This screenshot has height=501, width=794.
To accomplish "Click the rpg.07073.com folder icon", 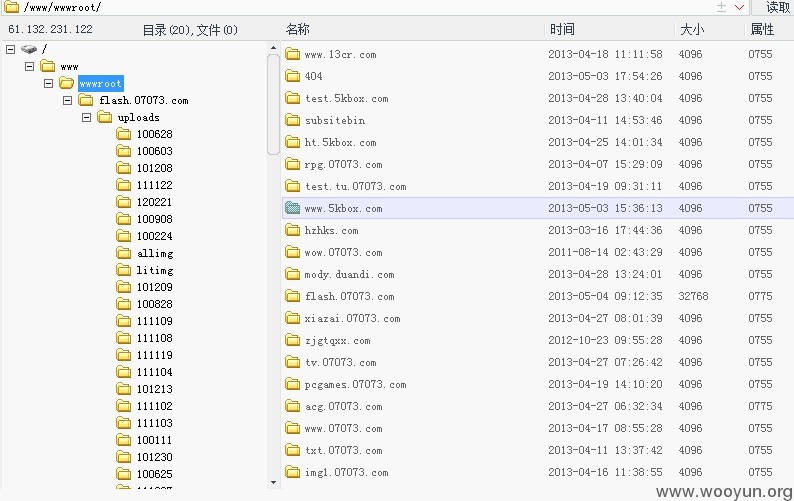I will click(292, 164).
